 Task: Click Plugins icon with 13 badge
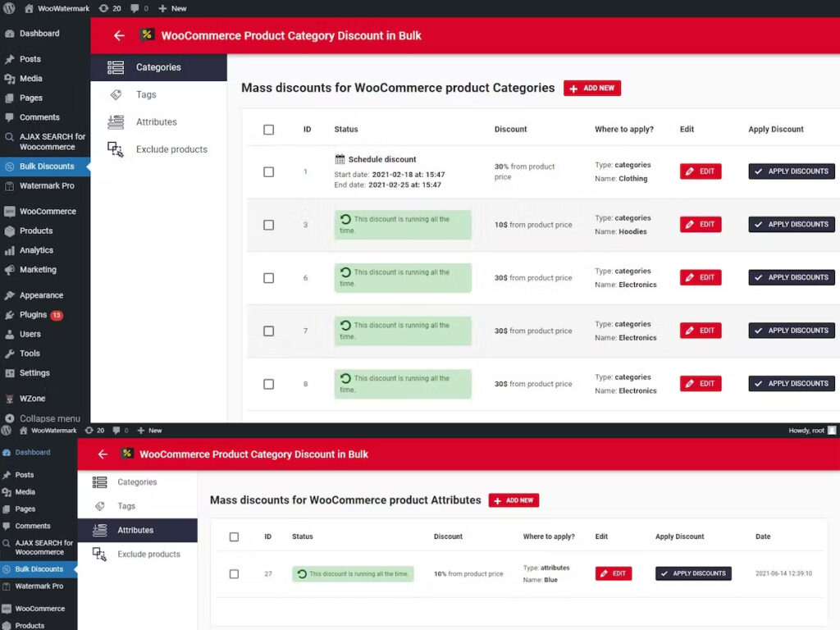coord(9,315)
